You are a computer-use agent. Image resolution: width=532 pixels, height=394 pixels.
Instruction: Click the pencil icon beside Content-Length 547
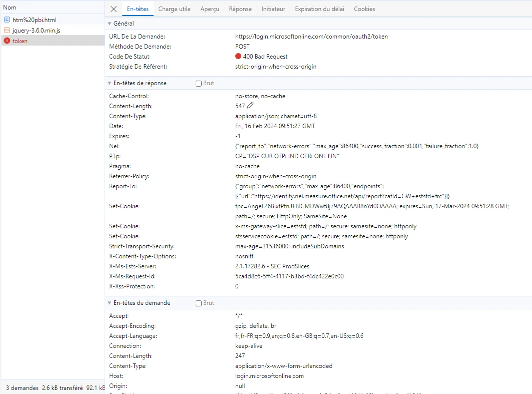point(250,106)
